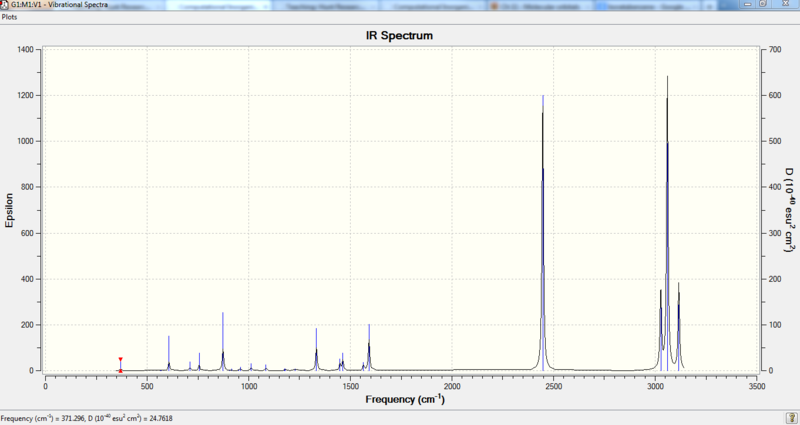Viewport: 800px width, 425px height.
Task: Open the Plots menu
Action: [9, 17]
